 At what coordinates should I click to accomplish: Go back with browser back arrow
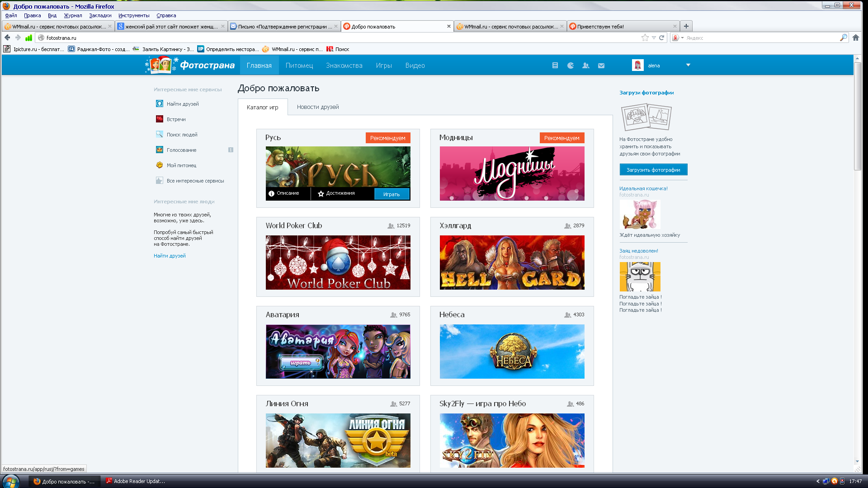coord(7,38)
